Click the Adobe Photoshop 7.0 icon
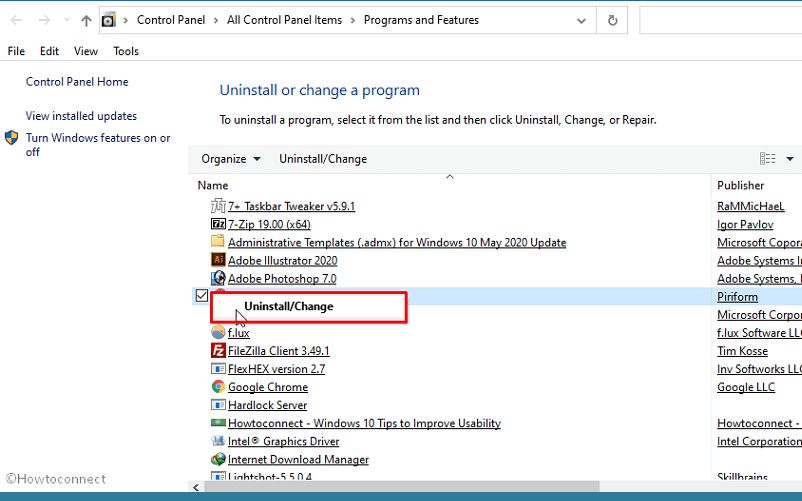 point(218,278)
